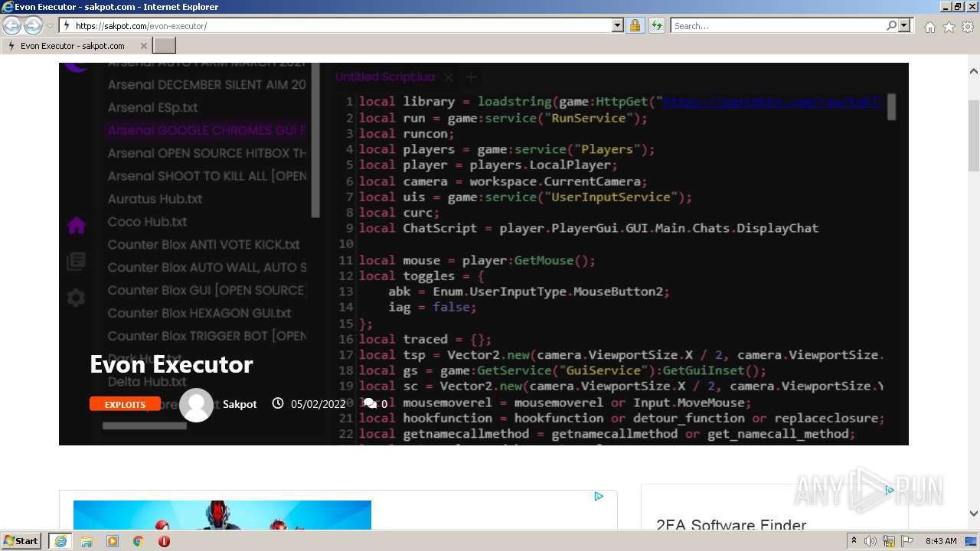Image resolution: width=980 pixels, height=551 pixels.
Task: Expand the address bar autocomplete dropdown
Action: click(618, 25)
